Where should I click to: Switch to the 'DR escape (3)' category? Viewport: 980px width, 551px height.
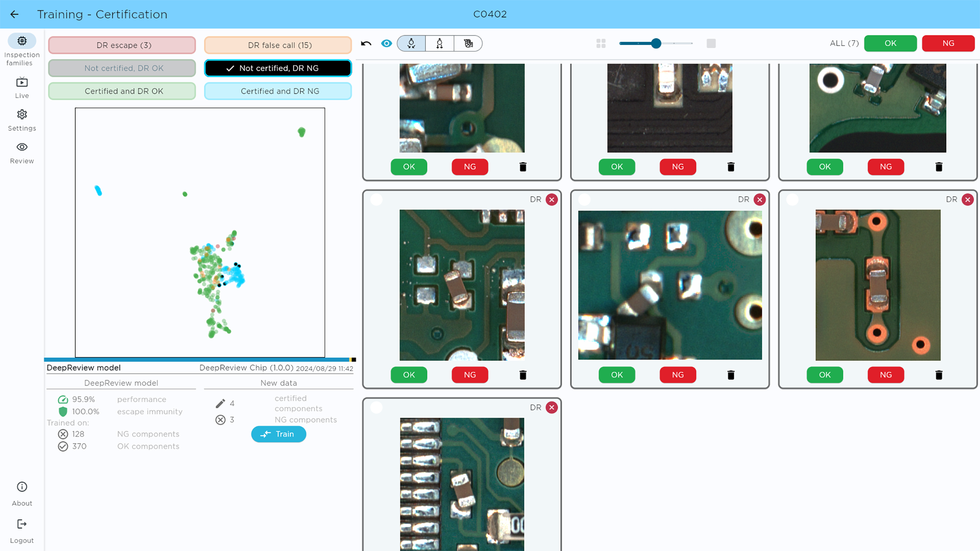122,45
